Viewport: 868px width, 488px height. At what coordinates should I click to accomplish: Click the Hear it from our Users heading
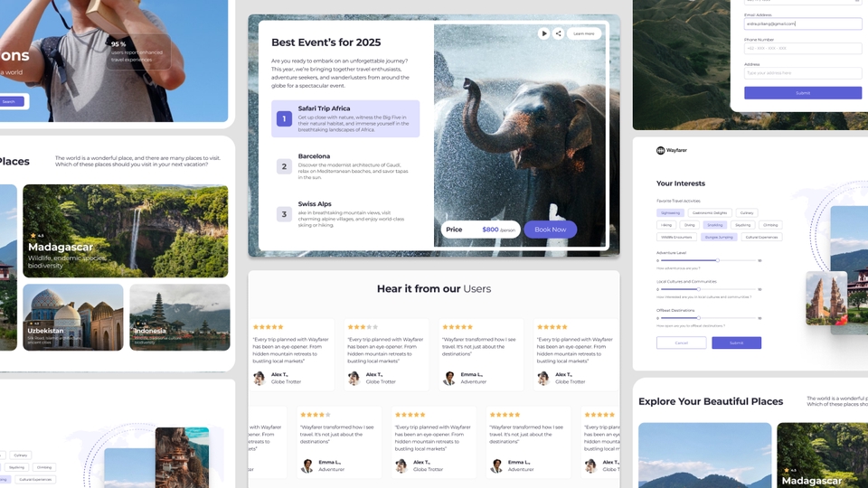tap(434, 289)
